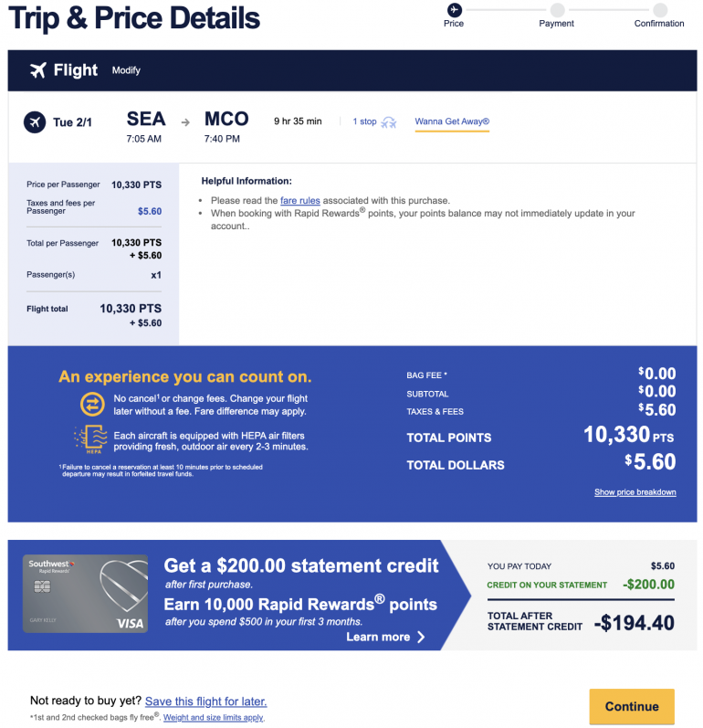Show price breakdown
The height and width of the screenshot is (728, 703).
(x=635, y=492)
